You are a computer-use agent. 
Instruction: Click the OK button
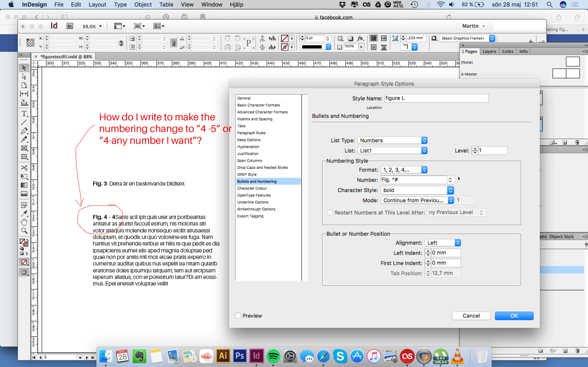click(514, 316)
